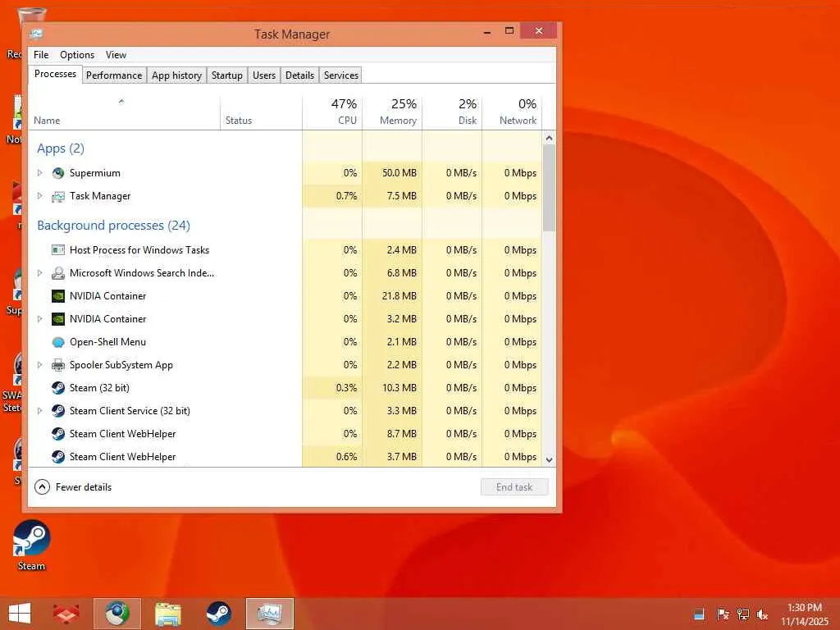Click the muted volume tray icon
Viewport: 840px width, 630px height.
762,614
